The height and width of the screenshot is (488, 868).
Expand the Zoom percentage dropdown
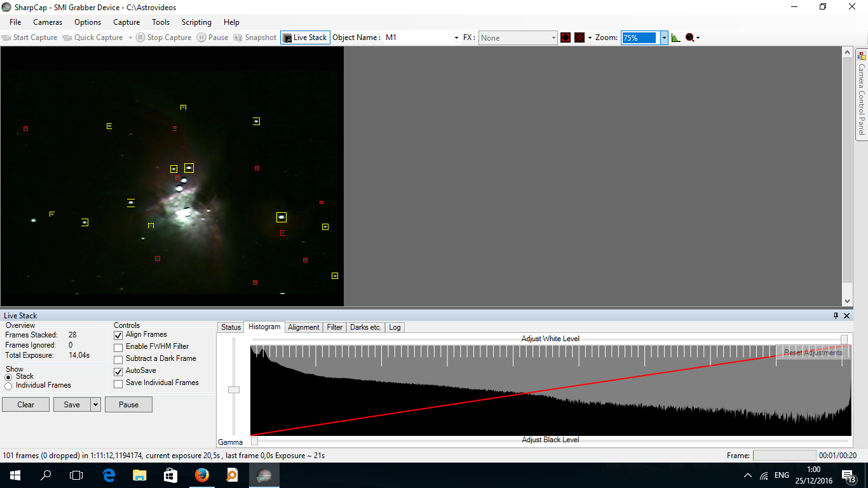tap(664, 37)
